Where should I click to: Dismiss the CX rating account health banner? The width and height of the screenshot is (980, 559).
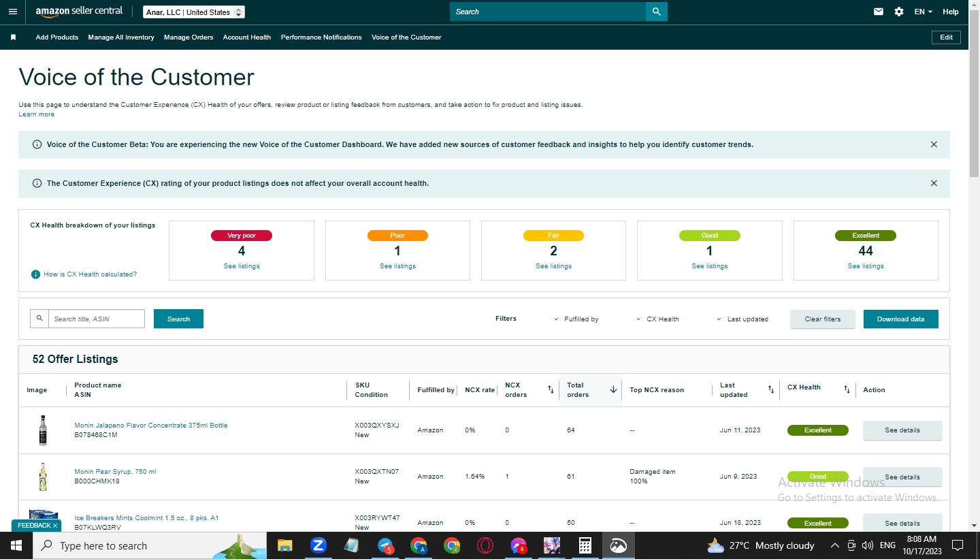pos(934,183)
